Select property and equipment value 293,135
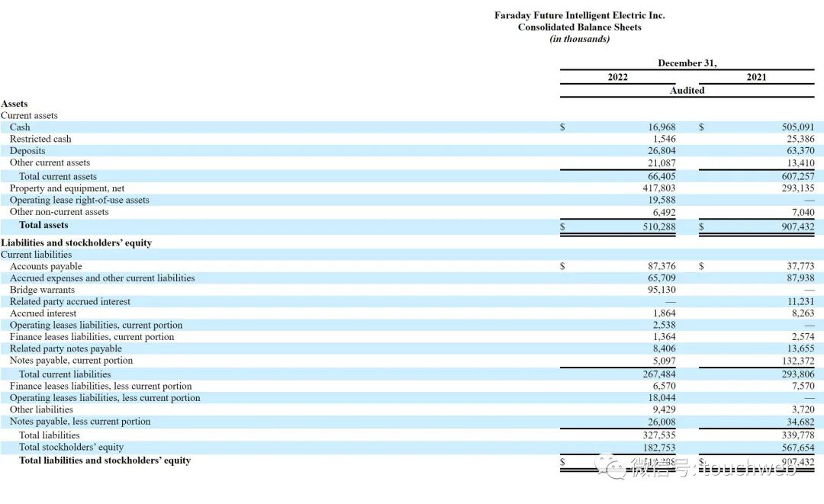This screenshot has width=824, height=504. [x=798, y=188]
